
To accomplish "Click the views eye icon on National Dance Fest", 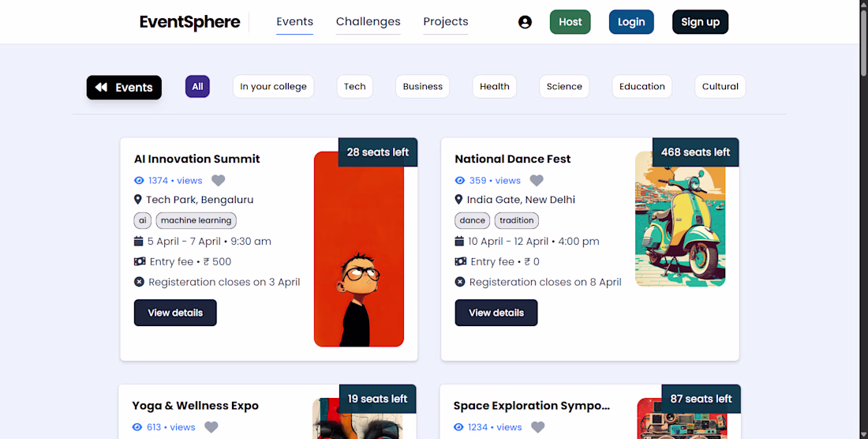I will (460, 181).
